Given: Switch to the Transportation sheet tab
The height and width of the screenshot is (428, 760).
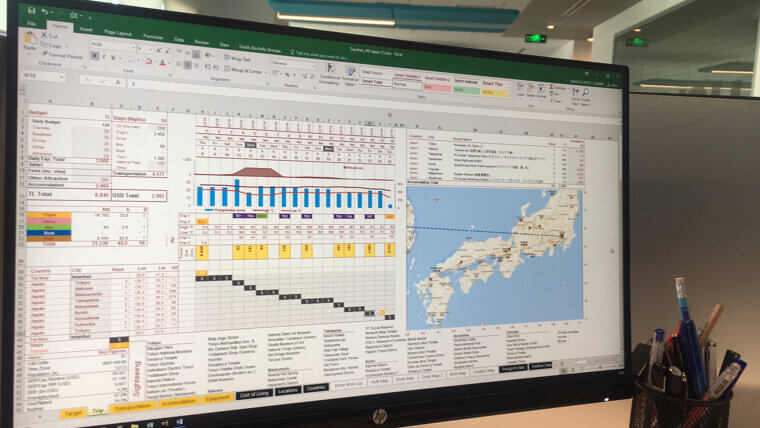Looking at the screenshot, I should pyautogui.click(x=132, y=408).
